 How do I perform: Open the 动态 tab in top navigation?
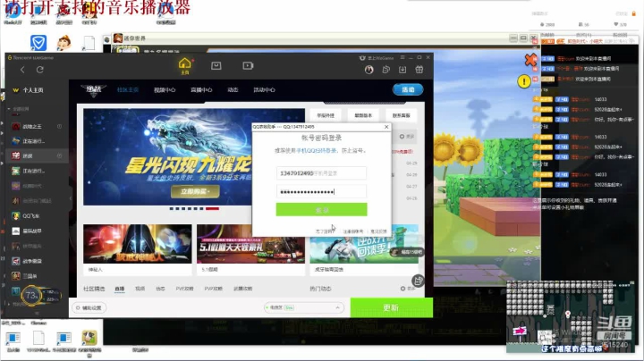(x=233, y=90)
